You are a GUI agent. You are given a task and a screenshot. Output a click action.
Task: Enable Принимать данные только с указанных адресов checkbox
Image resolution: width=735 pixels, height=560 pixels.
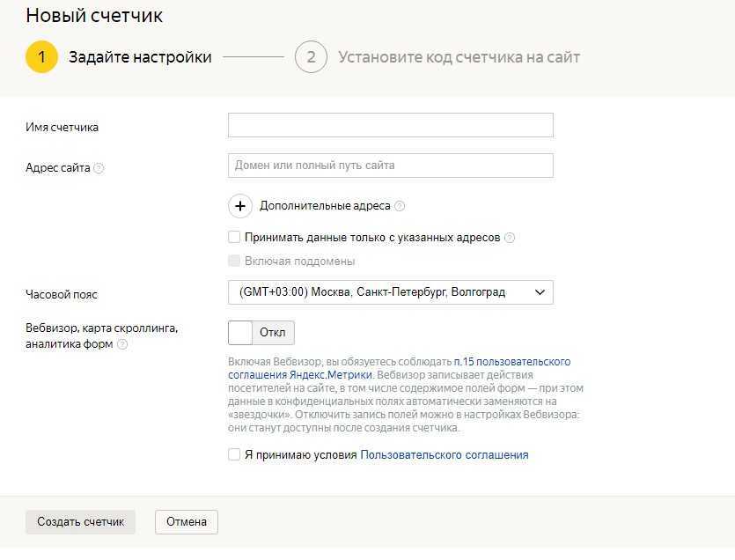[x=234, y=237]
